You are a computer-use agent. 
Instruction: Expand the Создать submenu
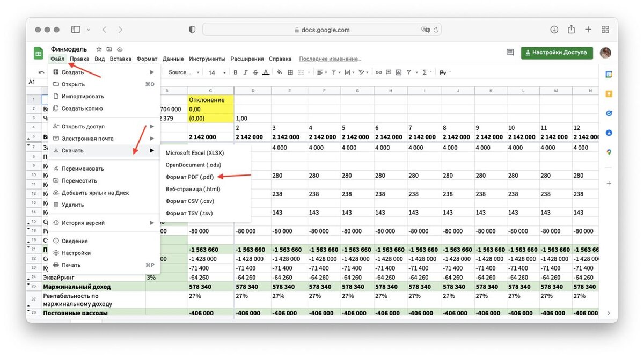point(104,72)
